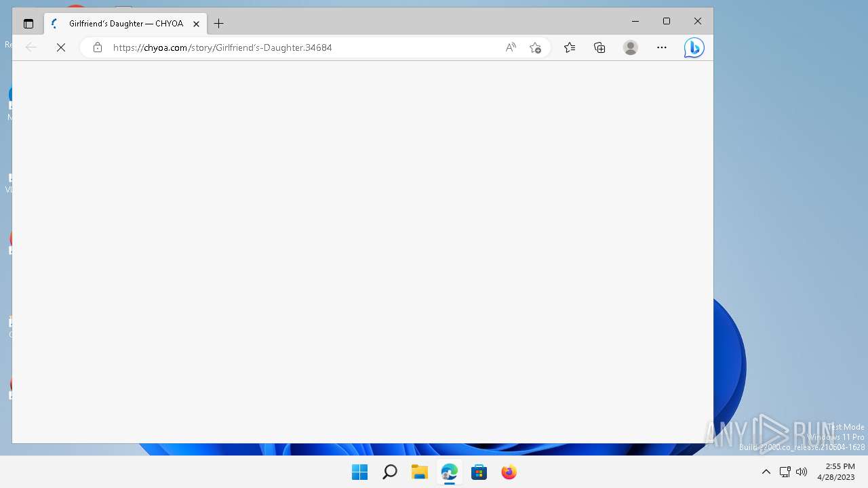Open Microsoft Store from taskbar
Viewport: 868px width, 488px height.
pos(479,472)
